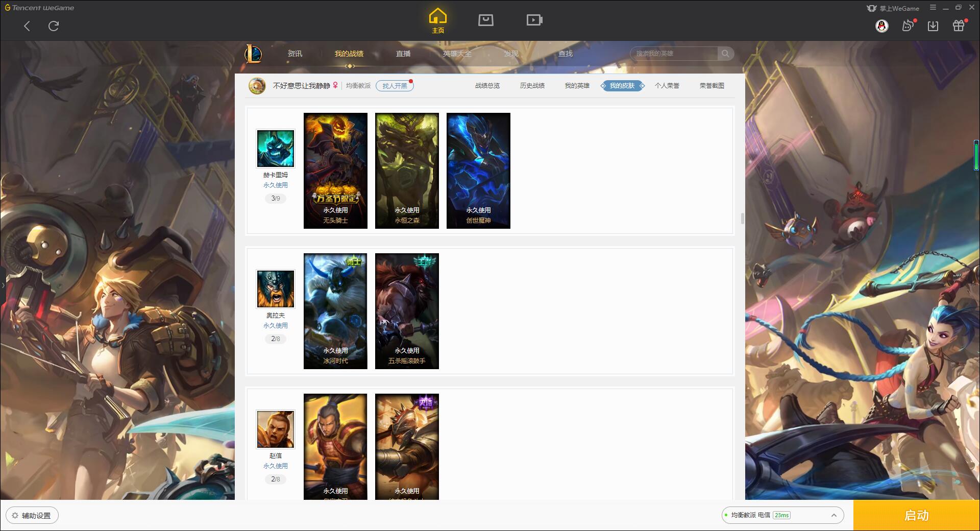The width and height of the screenshot is (980, 531).
Task: Open the 查找 tab
Action: coord(566,54)
